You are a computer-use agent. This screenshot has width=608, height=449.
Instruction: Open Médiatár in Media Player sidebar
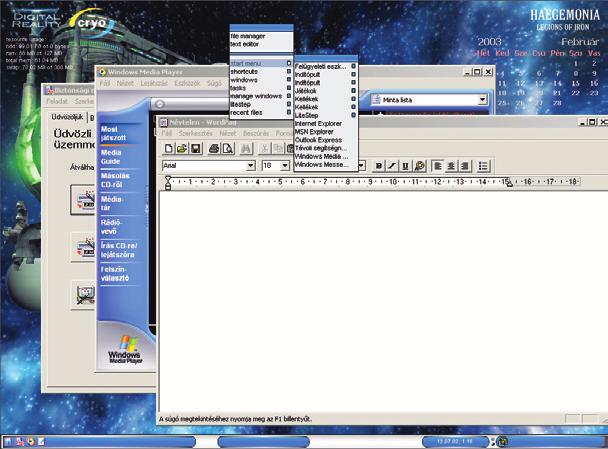[x=112, y=203]
